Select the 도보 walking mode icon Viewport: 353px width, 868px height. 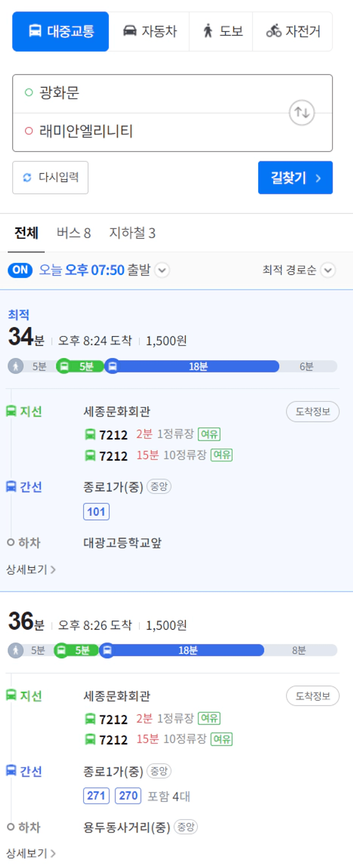208,31
